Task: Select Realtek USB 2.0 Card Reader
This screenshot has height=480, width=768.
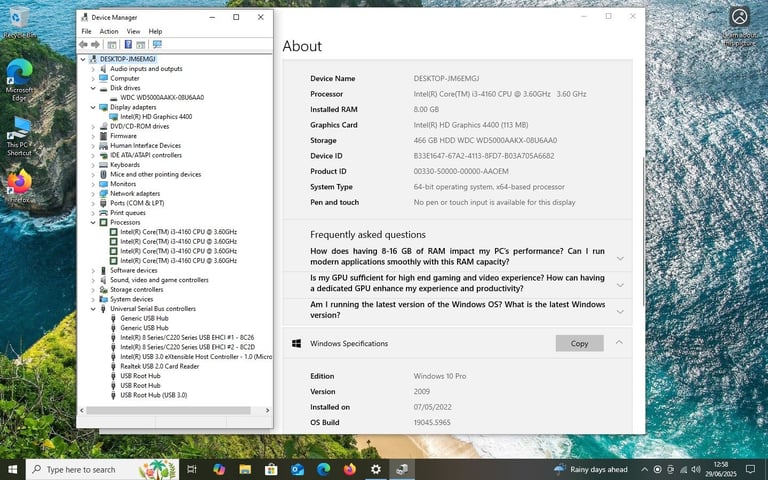Action: (x=160, y=366)
